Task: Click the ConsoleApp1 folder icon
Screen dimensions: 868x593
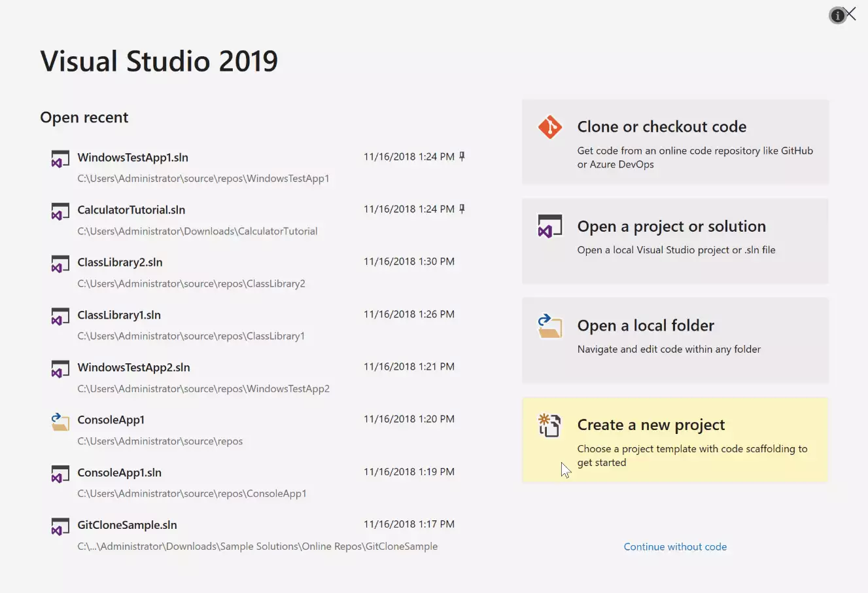Action: pyautogui.click(x=60, y=422)
